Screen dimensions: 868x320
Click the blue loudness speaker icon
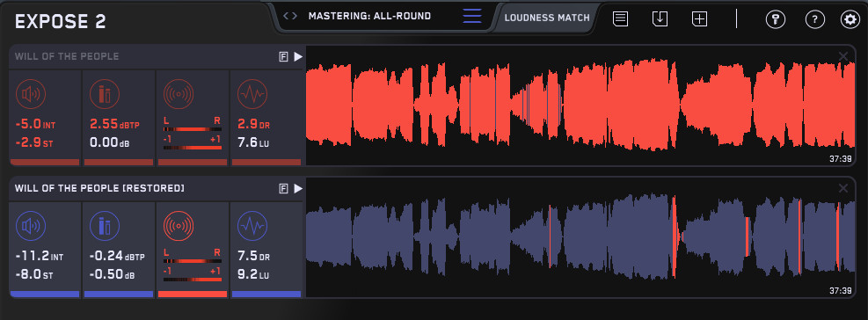click(31, 227)
